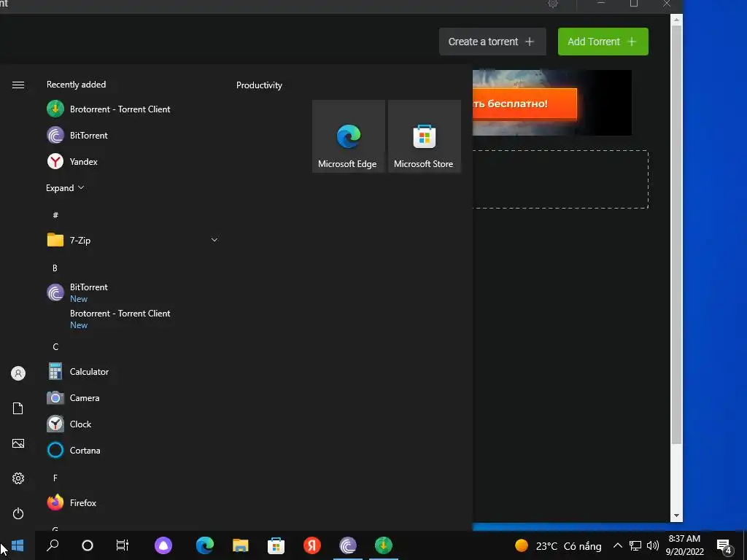Open Brotorrent in Recently added list
This screenshot has width=747, height=560.
[109, 109]
